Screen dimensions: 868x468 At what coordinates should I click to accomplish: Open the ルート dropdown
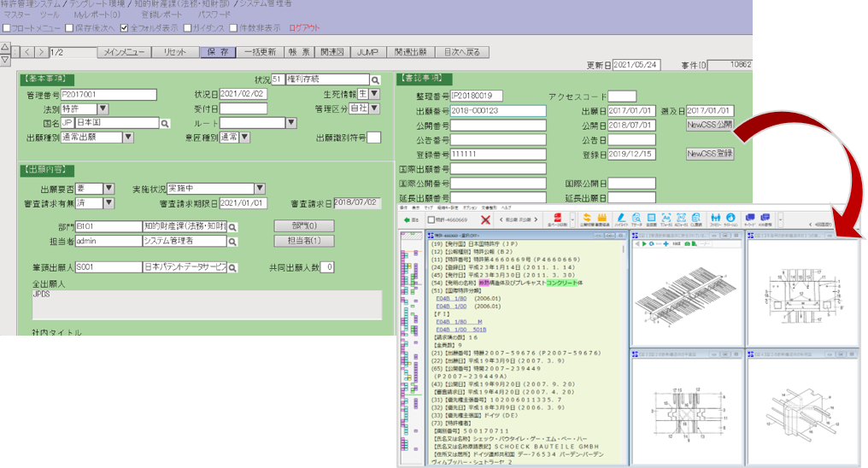coord(291,123)
